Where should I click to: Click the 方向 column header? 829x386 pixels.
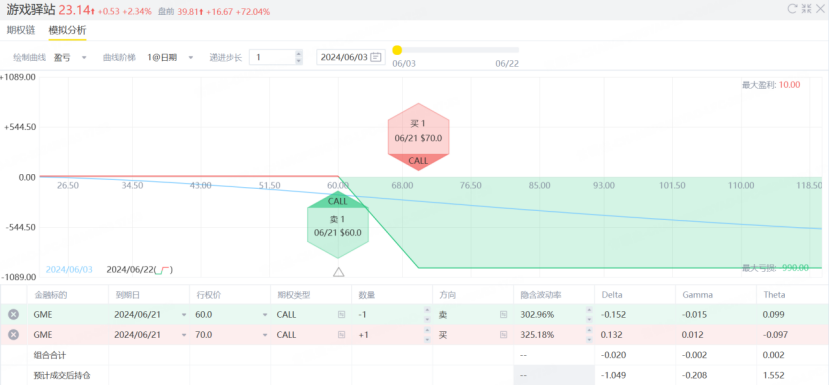click(x=447, y=295)
